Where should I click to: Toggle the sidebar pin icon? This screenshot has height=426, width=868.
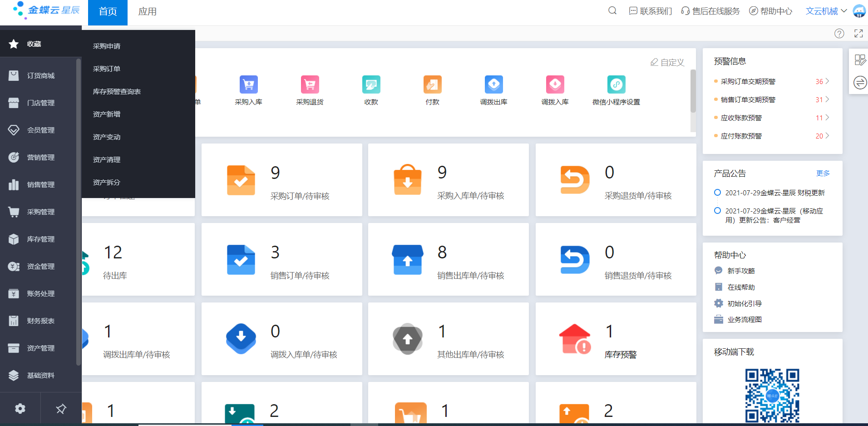(61, 409)
